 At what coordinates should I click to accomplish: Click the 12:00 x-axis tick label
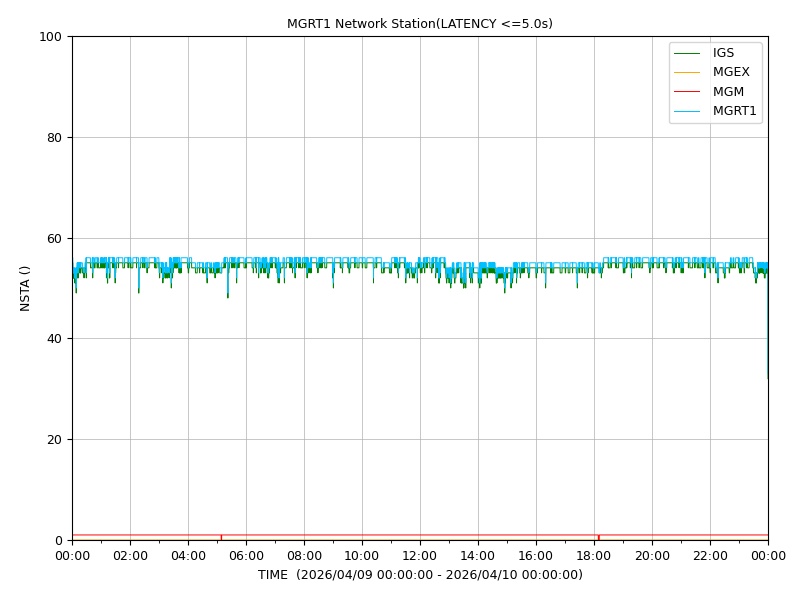[420, 556]
